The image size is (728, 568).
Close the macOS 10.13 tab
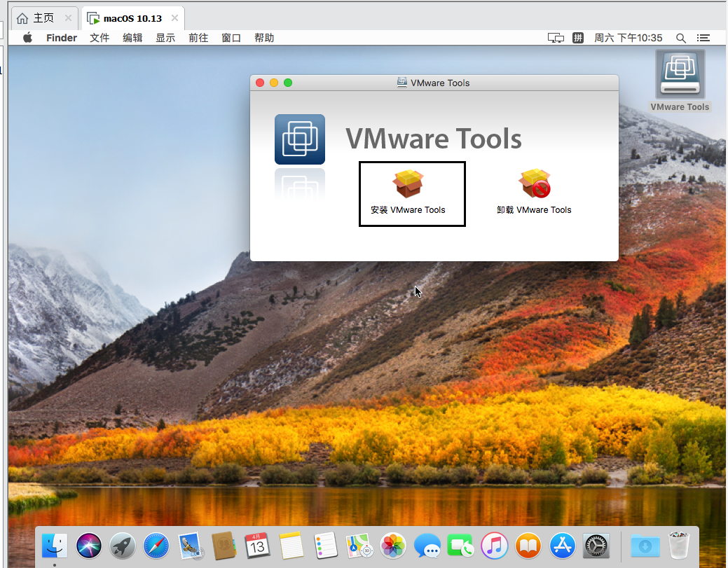click(174, 18)
